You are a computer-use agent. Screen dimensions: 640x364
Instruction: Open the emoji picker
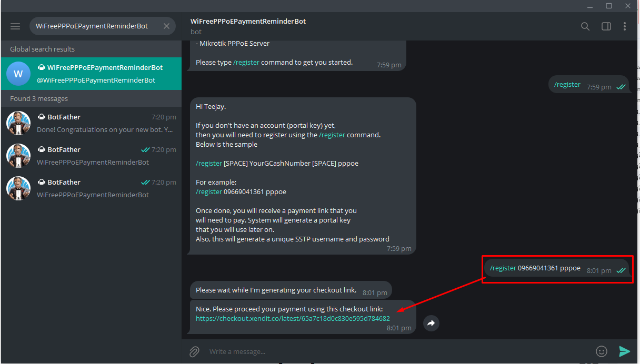(x=602, y=351)
